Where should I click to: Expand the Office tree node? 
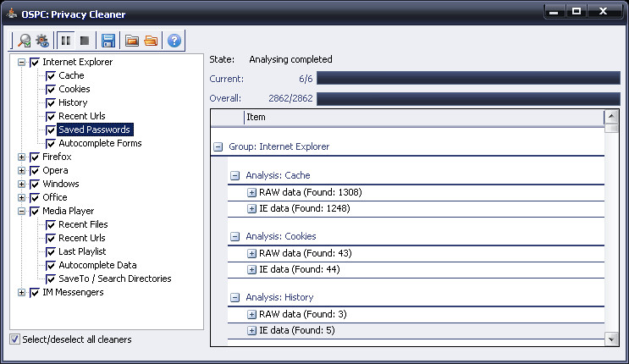click(22, 197)
